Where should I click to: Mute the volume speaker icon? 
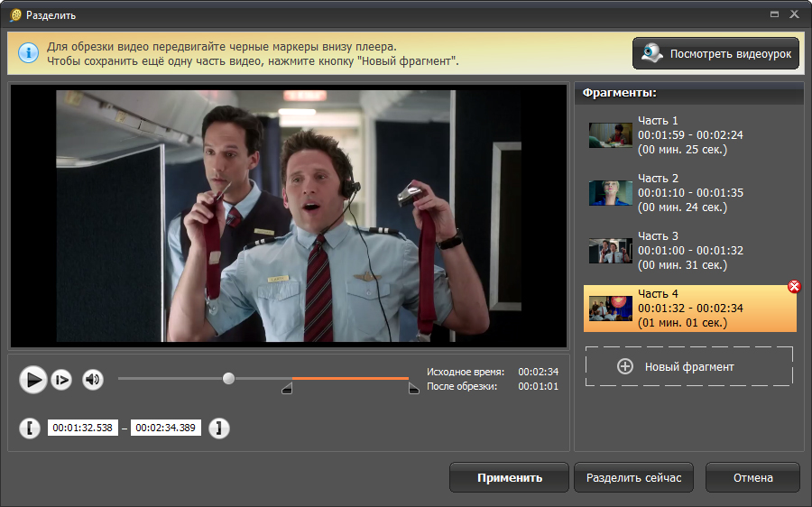coord(93,380)
